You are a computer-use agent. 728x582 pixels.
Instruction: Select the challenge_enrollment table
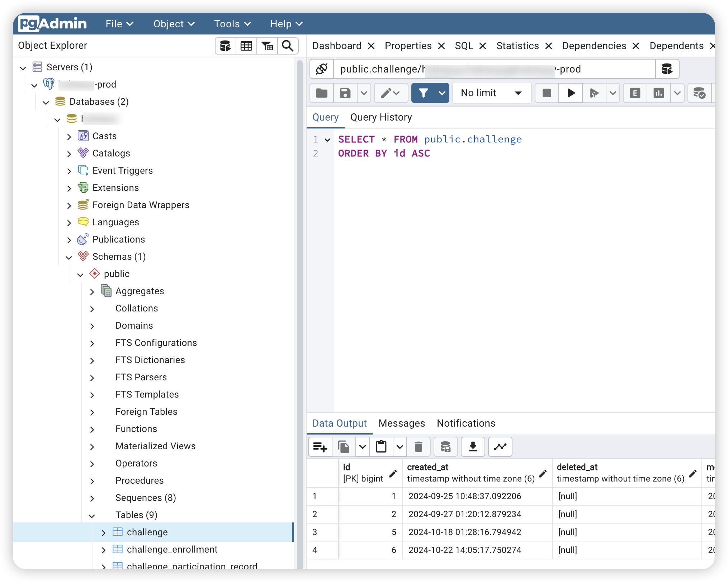pos(172,549)
